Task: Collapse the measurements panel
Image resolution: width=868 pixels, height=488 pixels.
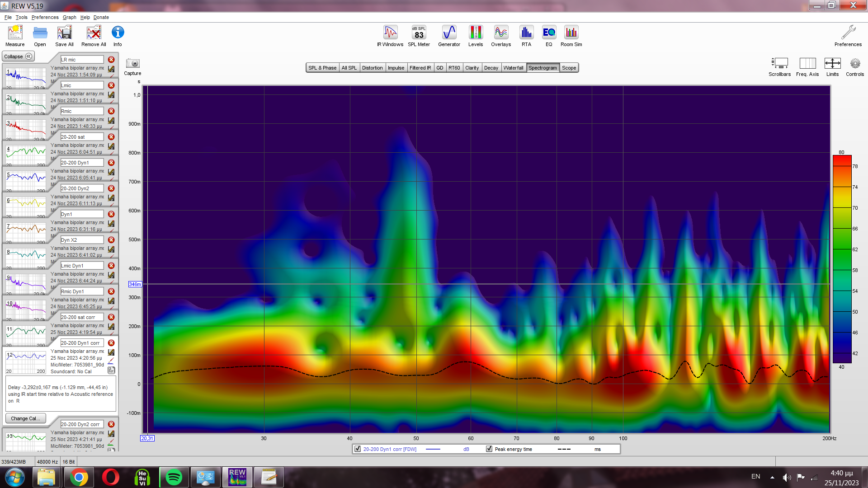Action: coord(18,56)
